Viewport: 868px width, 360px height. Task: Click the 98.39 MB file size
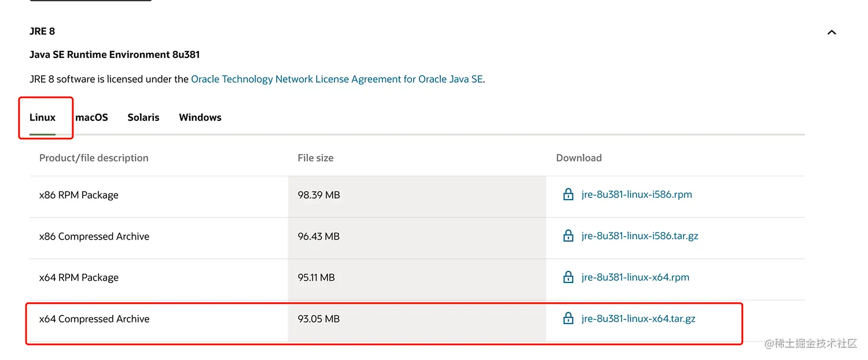tap(319, 195)
